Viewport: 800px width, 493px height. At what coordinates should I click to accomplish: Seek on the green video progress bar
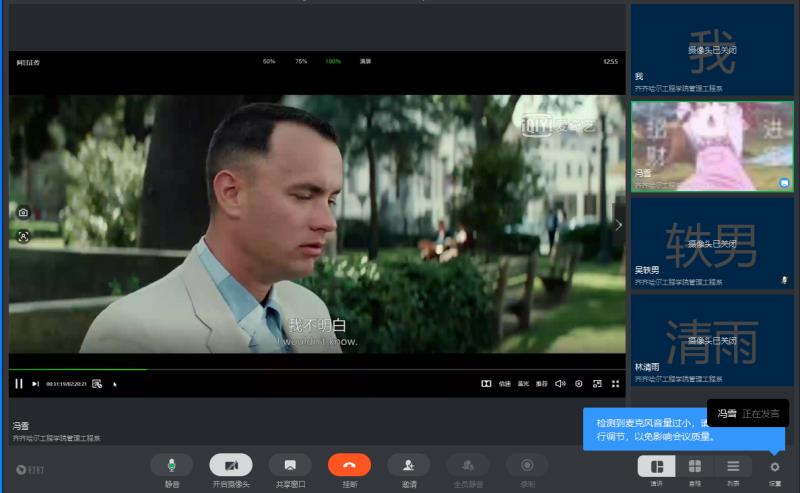pos(317,369)
